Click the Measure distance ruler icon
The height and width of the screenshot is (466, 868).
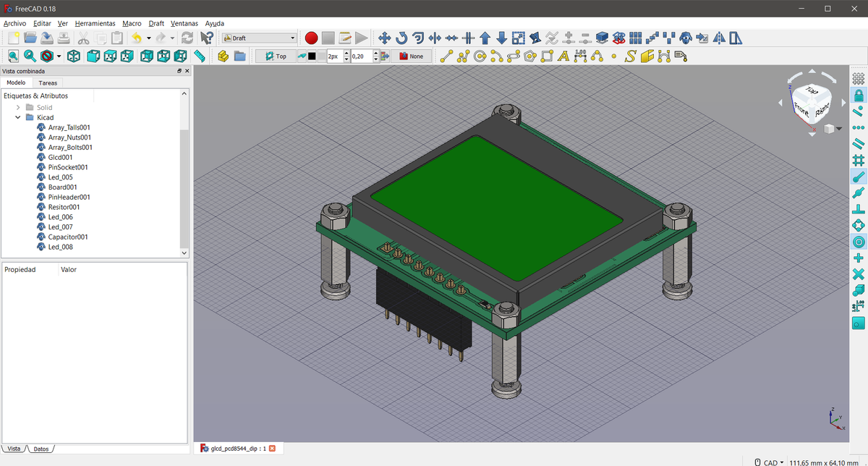pyautogui.click(x=200, y=56)
